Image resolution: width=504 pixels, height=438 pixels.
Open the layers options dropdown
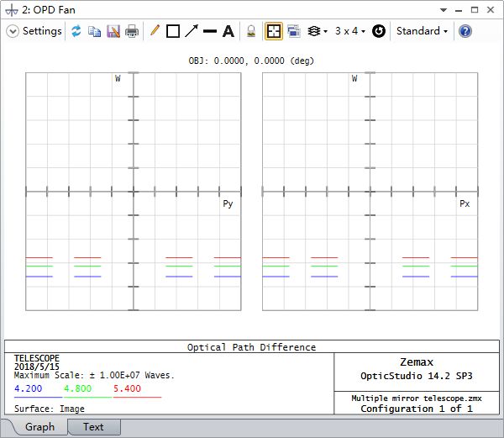point(318,31)
